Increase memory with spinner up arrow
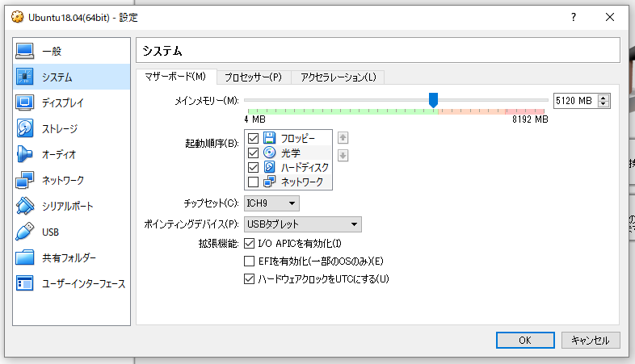 click(603, 98)
